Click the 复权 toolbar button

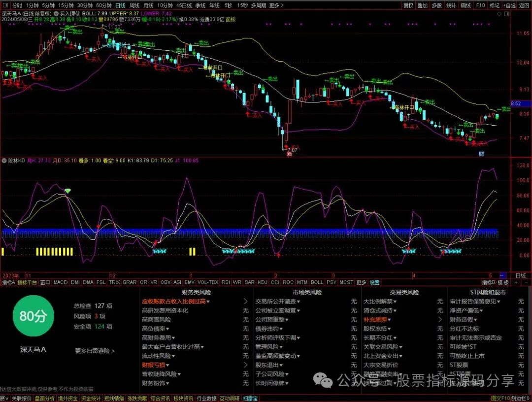point(408,5)
